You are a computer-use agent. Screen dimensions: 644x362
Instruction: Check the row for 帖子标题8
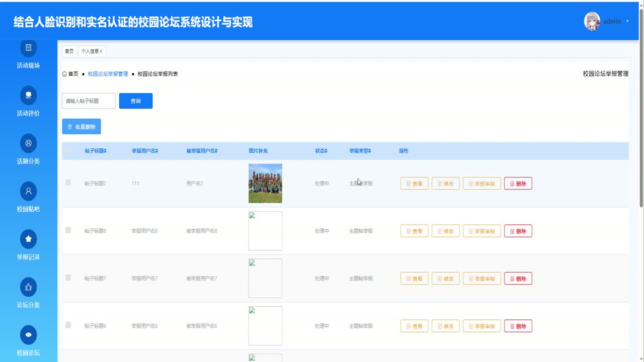pyautogui.click(x=68, y=230)
